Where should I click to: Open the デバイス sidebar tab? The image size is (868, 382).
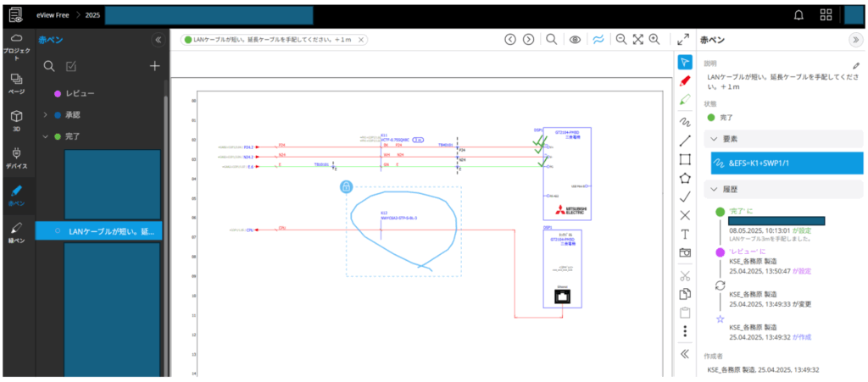point(17,158)
